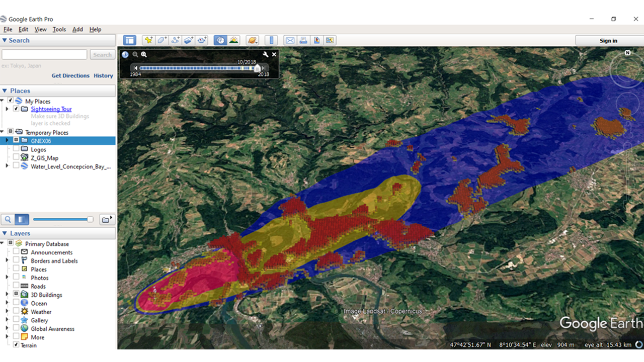Add an image overlay from toolbar
The width and height of the screenshot is (644, 362).
coord(189,40)
